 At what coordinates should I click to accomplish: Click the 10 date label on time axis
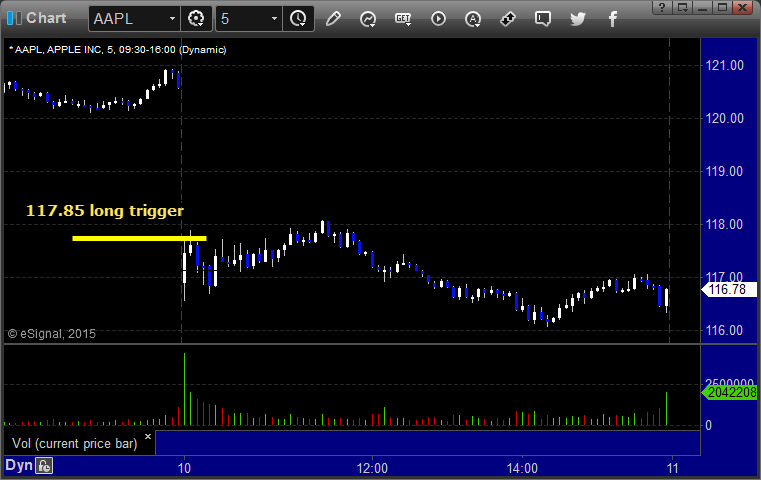click(184, 468)
